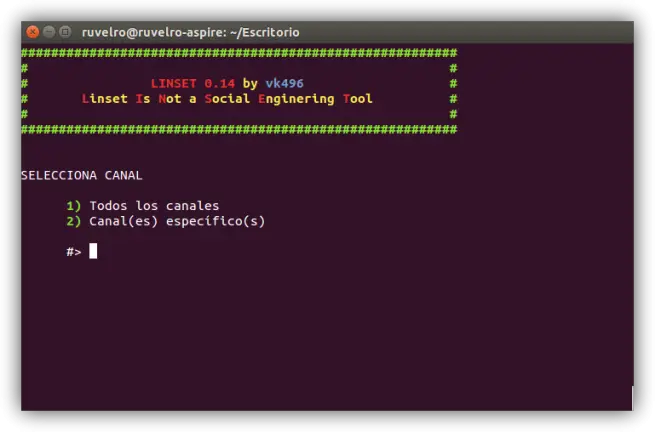Click the author name vk496
This screenshot has width=655, height=432.
(284, 83)
